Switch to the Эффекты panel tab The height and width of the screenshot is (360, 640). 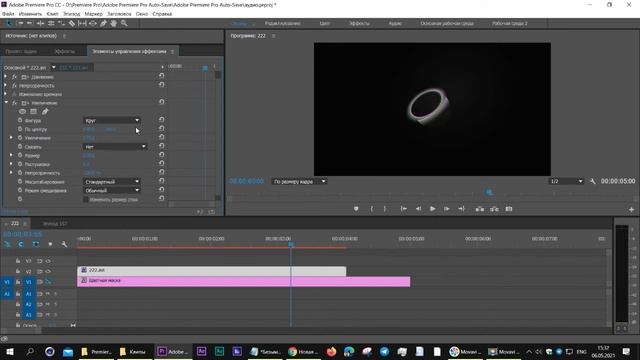point(65,51)
